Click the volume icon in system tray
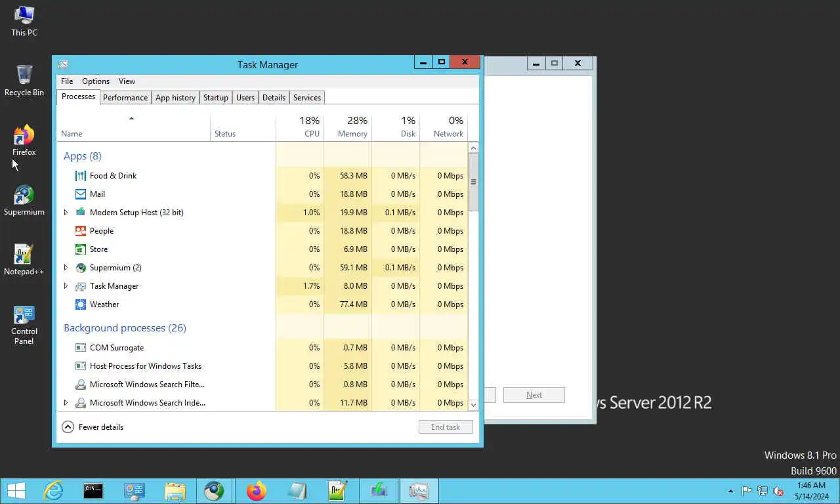Viewport: 840px width, 504px height. (778, 491)
